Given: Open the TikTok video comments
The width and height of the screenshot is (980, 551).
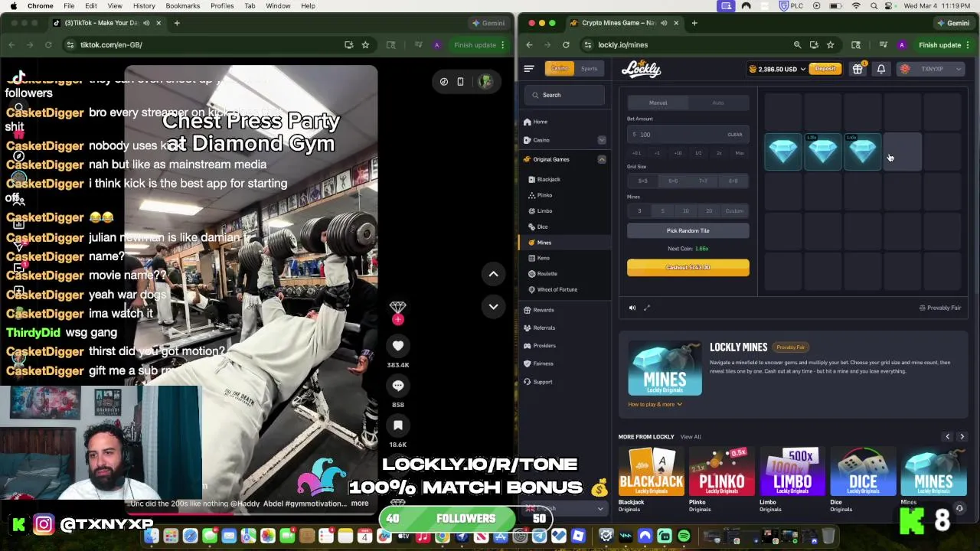Looking at the screenshot, I should [398, 386].
